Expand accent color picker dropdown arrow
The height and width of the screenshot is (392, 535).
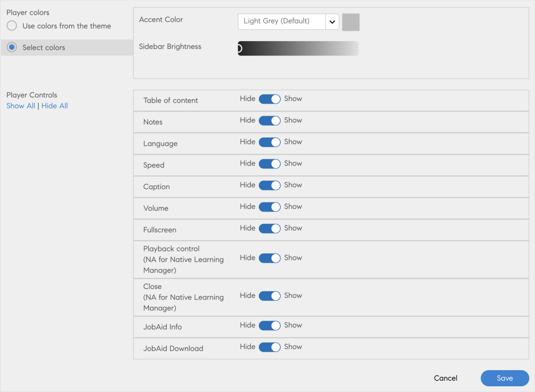pos(332,20)
